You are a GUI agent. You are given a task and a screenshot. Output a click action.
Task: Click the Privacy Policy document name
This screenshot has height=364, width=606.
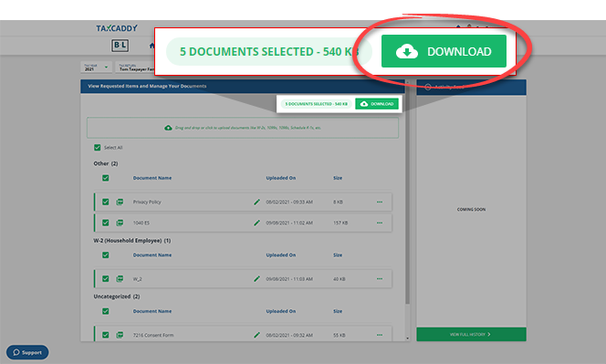click(147, 202)
